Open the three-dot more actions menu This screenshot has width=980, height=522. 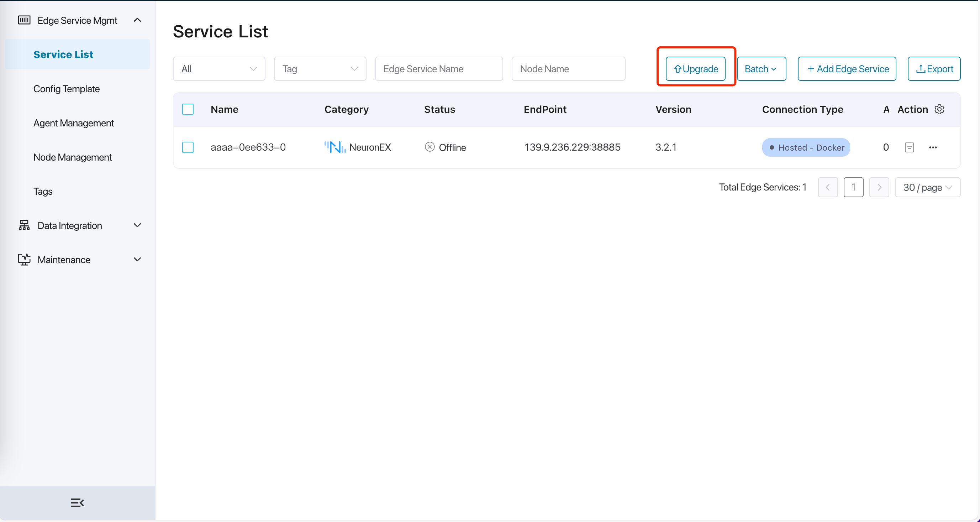click(933, 147)
